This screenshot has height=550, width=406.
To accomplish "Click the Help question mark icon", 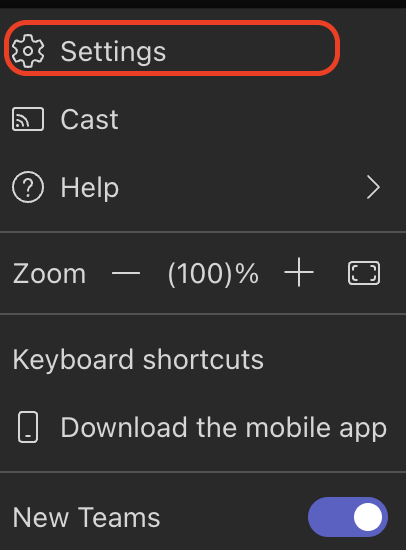I will click(28, 187).
